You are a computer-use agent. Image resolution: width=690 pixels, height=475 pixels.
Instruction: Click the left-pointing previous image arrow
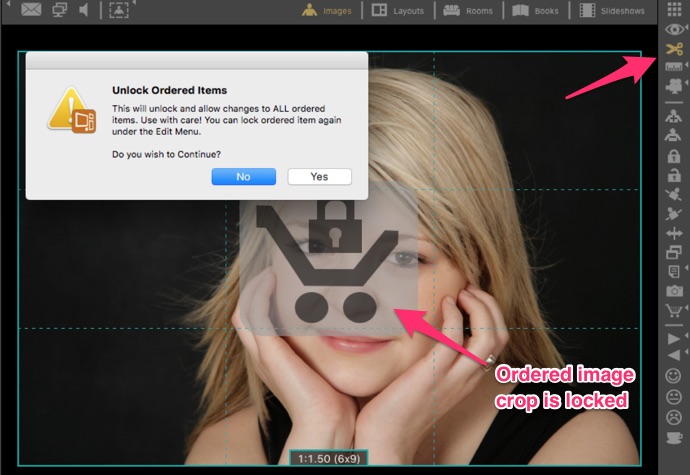674,356
